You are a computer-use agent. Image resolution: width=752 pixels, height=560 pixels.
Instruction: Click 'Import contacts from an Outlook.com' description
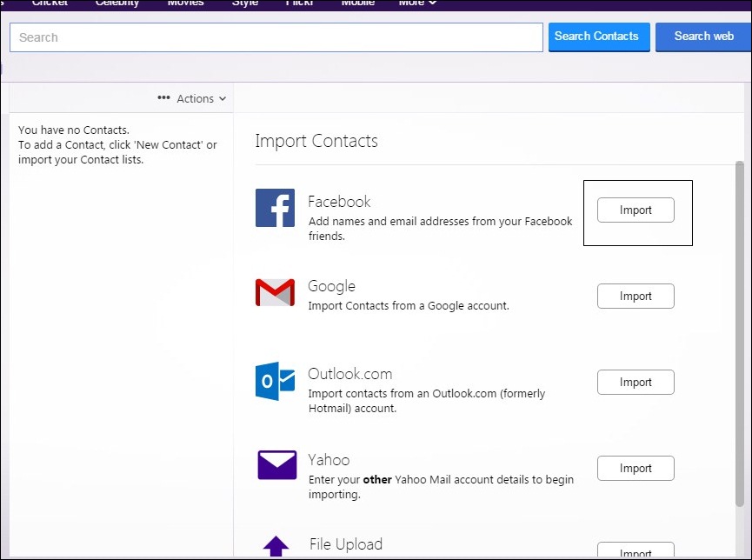(427, 401)
